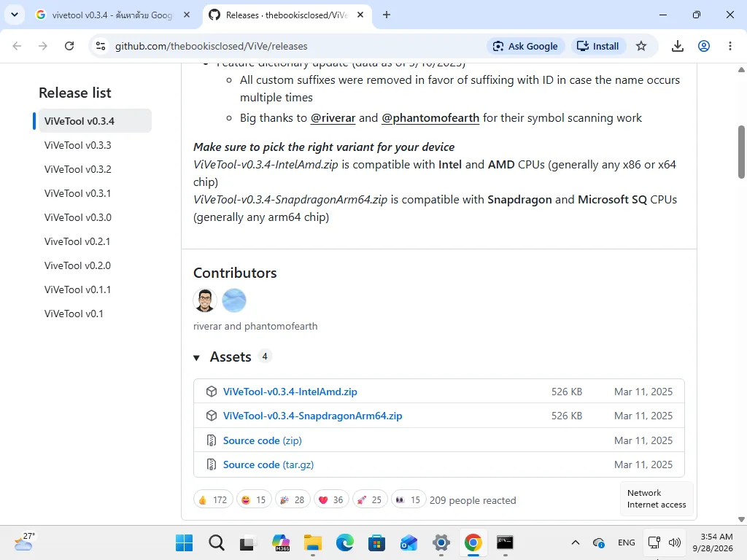Viewport: 747px width, 560px height.
Task: Open the @riverar mention link
Action: [333, 117]
